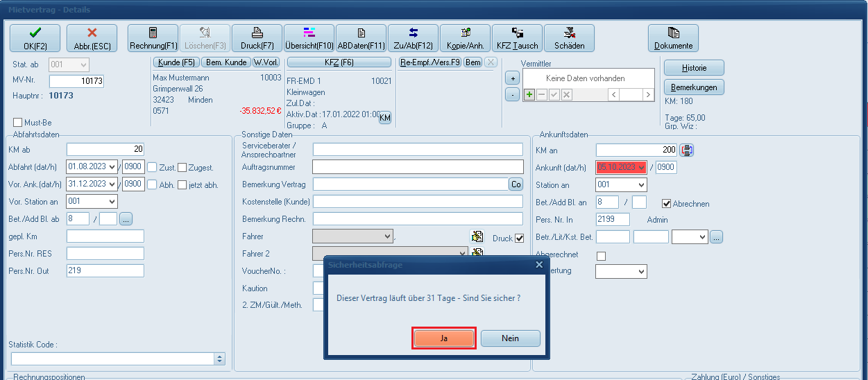Enable the Must-Be checkbox
868x380 pixels.
pos(18,123)
